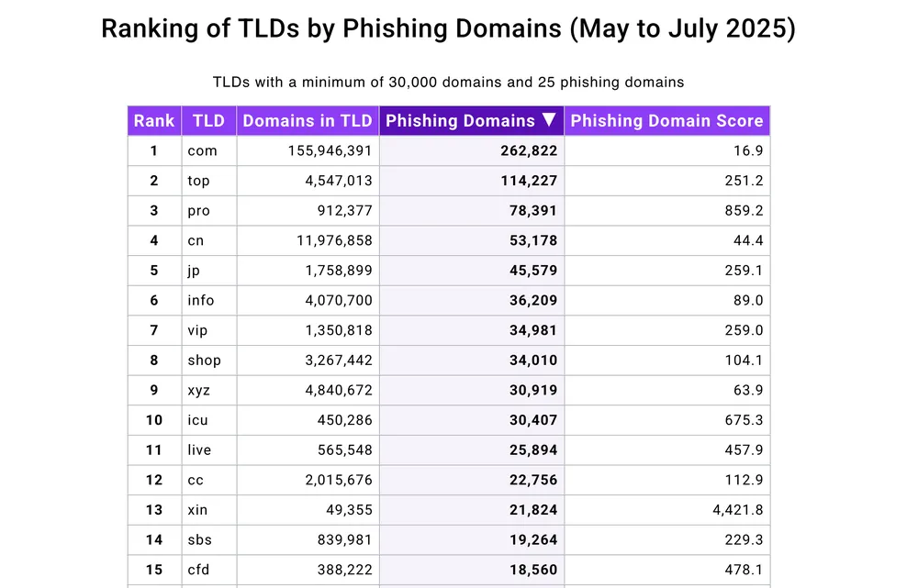918x588 pixels.
Task: Select the 262,822 phishing domains value
Action: tap(529, 151)
